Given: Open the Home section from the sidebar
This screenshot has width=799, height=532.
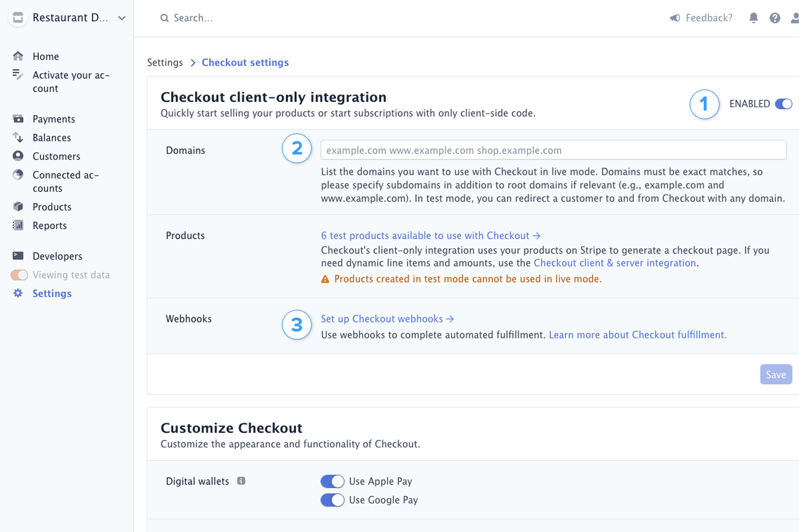Looking at the screenshot, I should coord(45,56).
